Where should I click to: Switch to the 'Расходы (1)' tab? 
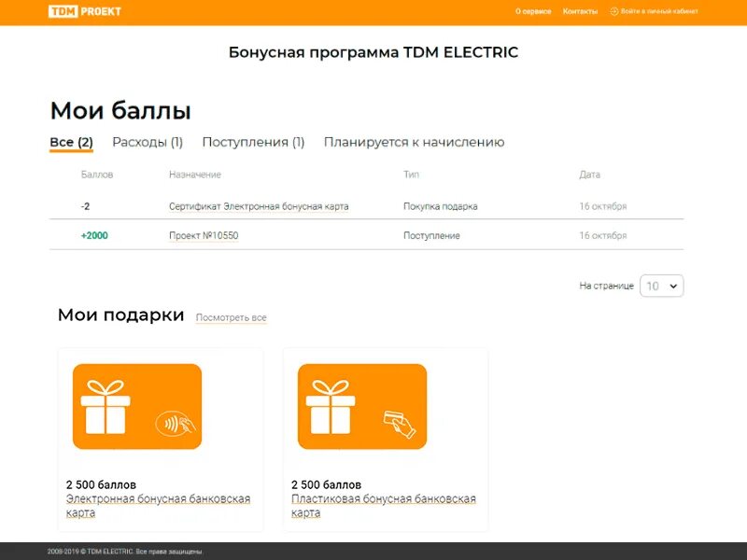coord(148,143)
